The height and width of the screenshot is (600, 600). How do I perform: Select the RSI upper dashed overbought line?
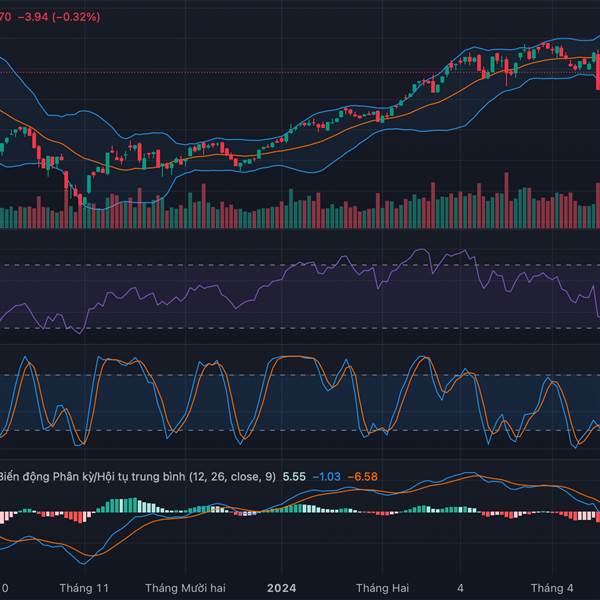click(x=300, y=265)
